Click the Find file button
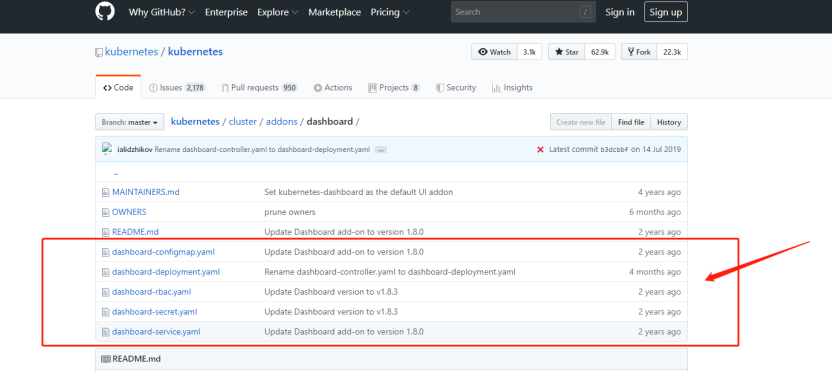The height and width of the screenshot is (372, 832). 631,122
